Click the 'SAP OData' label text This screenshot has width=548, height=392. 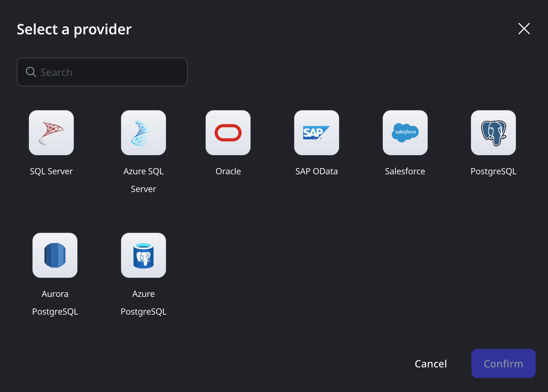click(317, 171)
